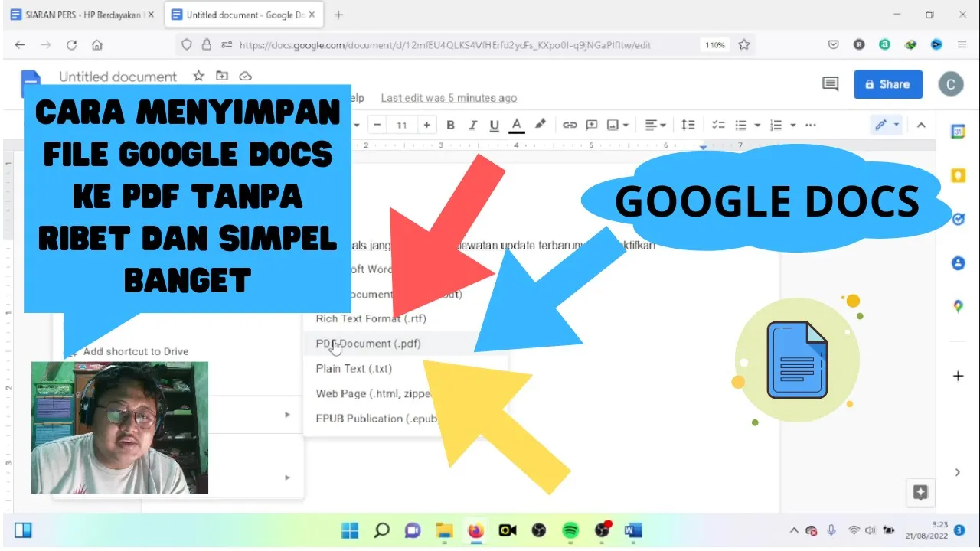The height and width of the screenshot is (551, 980).
Task: Get add-ons with the plus icon
Action: pos(957,376)
